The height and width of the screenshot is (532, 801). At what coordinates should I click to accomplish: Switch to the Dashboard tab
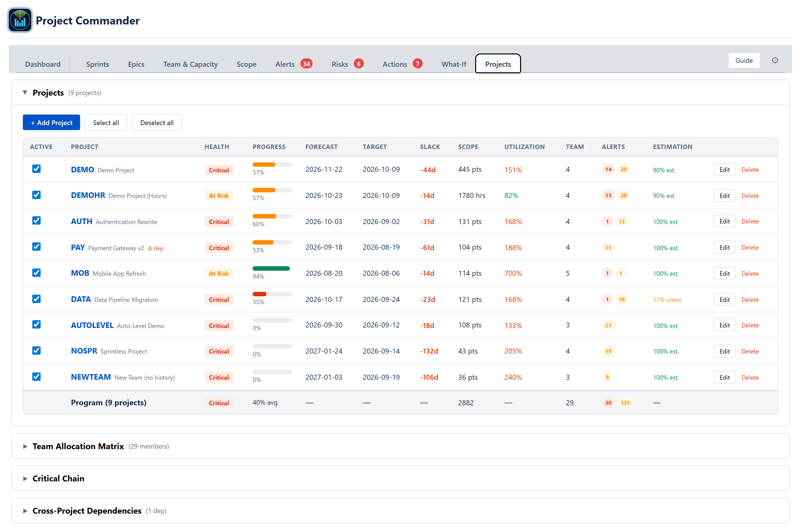43,64
